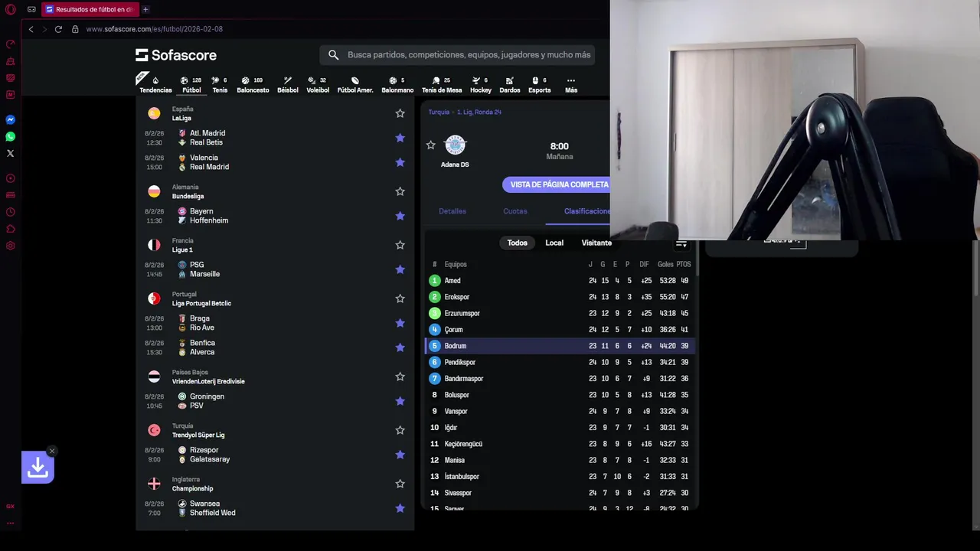Select the Esports category
Screen dimensions: 980x551
click(x=539, y=84)
